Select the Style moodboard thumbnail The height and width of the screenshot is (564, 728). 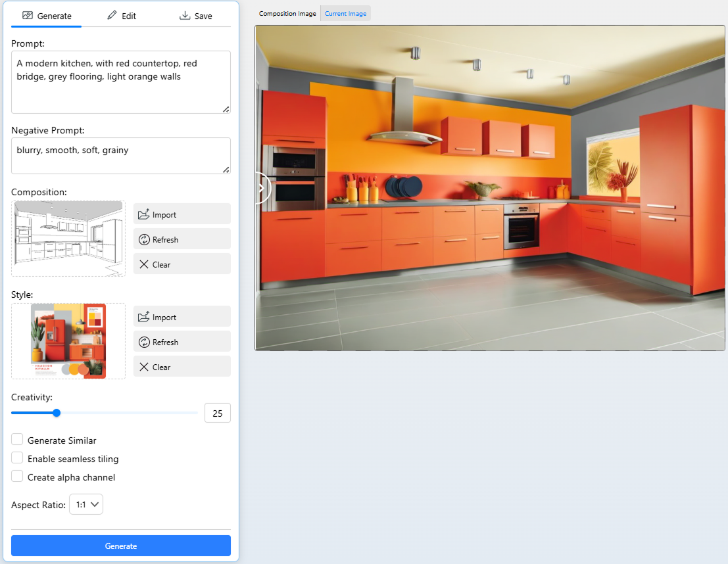(68, 341)
